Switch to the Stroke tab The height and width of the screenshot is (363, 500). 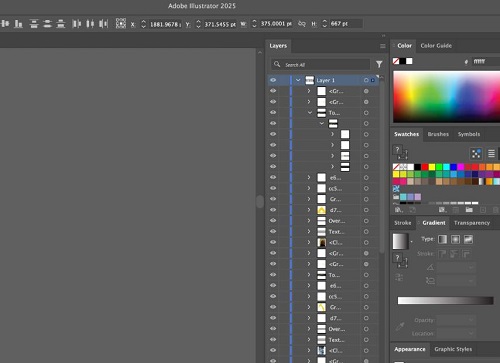pyautogui.click(x=403, y=223)
